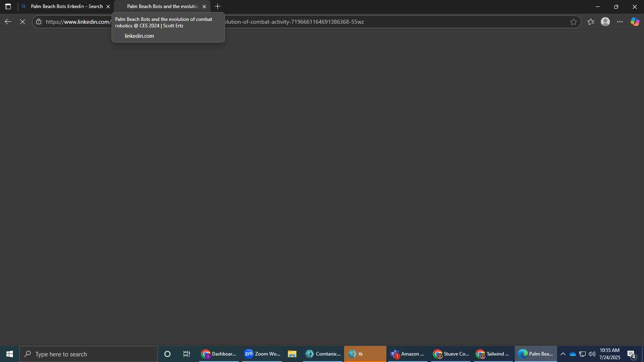
Task: Open Task View
Action: point(187,354)
